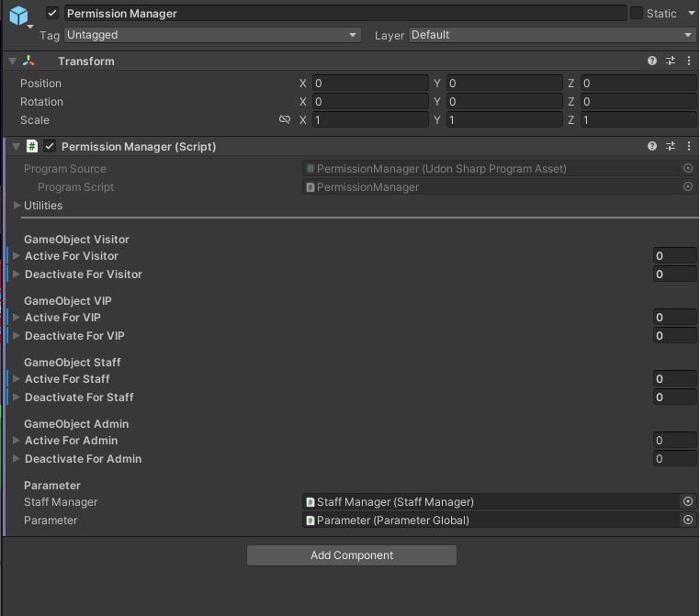Open object picker for Parameter field
700x616 pixels.
pos(688,520)
